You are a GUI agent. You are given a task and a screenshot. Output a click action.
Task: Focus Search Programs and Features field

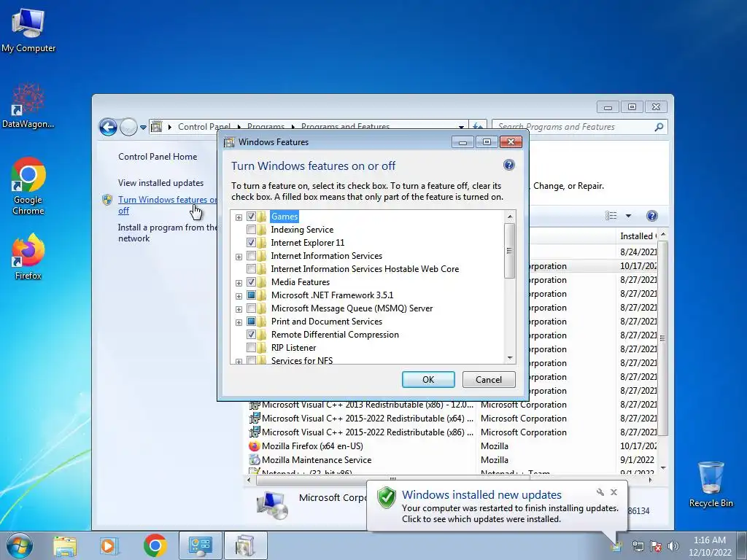574,127
